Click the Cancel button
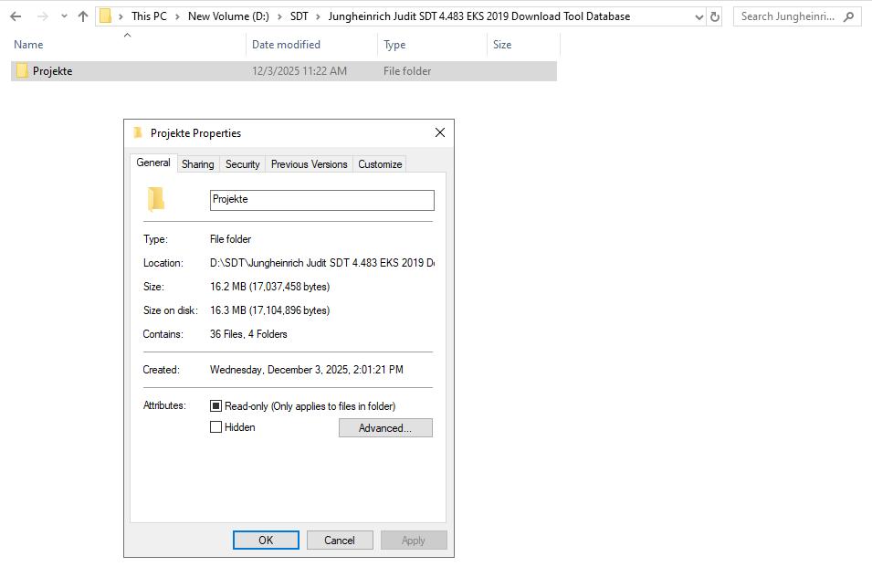 point(340,541)
